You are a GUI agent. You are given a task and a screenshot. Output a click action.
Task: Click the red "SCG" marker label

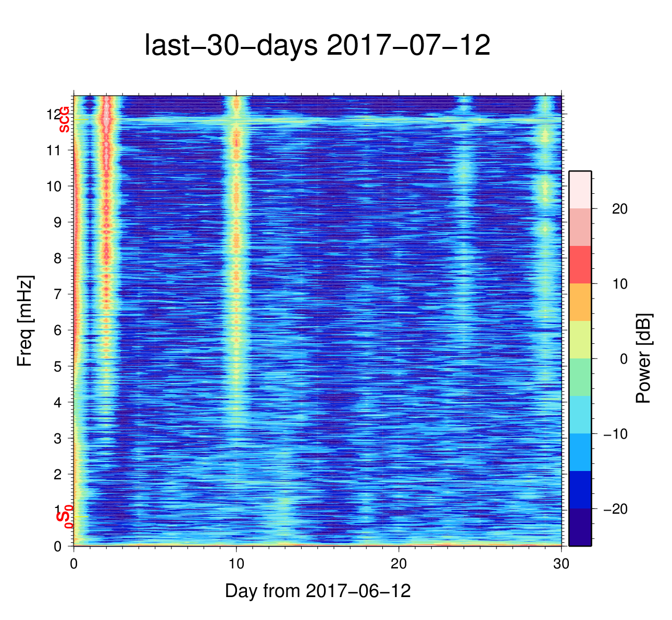64,120
